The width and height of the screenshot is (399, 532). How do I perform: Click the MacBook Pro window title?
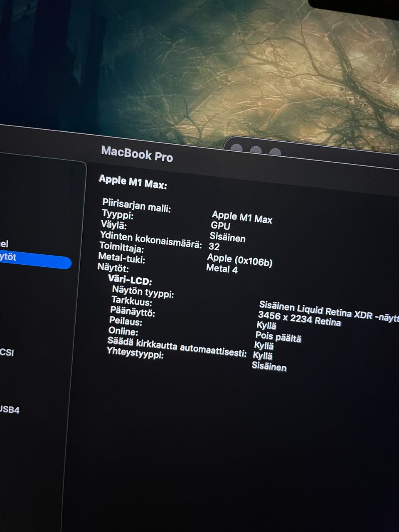(137, 154)
